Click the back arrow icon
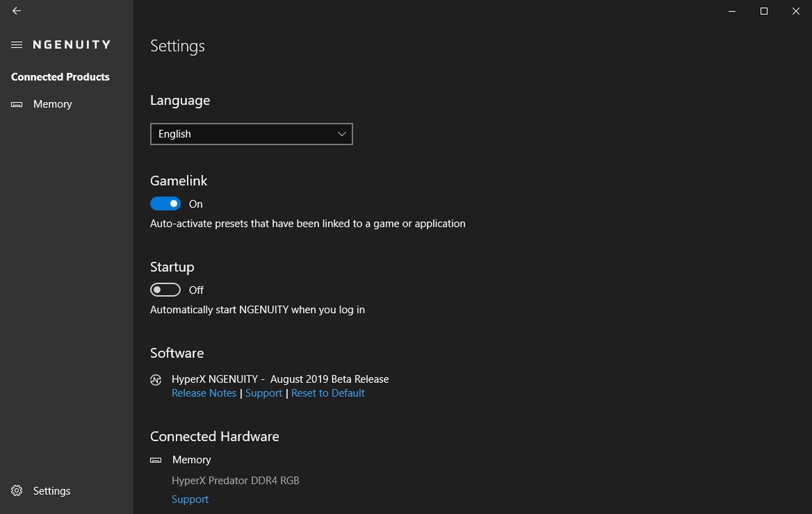Screen dimensions: 812x514 (16, 11)
